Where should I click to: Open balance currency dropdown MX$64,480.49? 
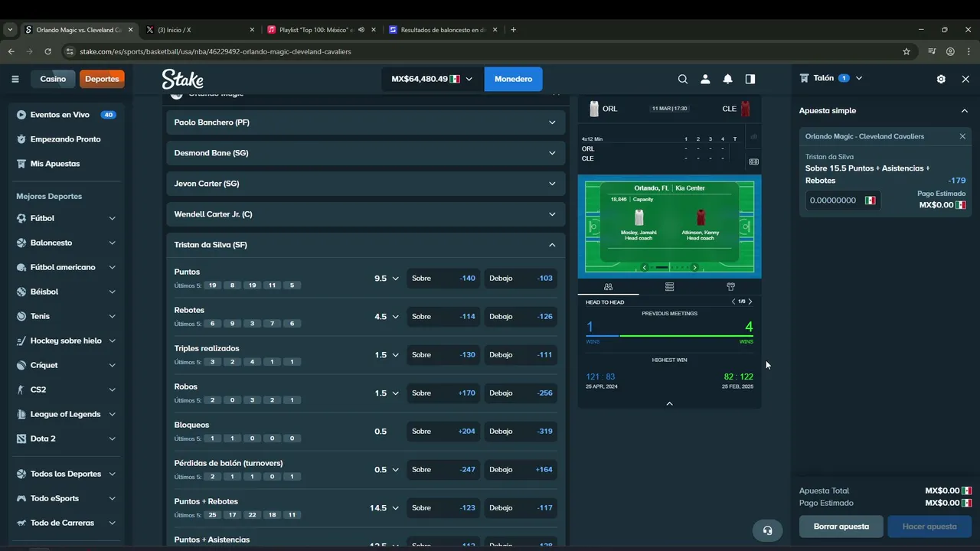[x=433, y=79]
